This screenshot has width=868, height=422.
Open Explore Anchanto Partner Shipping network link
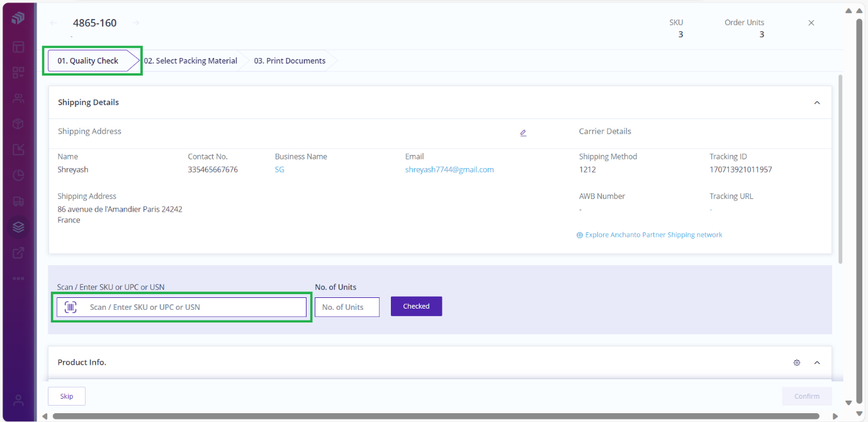coord(653,235)
